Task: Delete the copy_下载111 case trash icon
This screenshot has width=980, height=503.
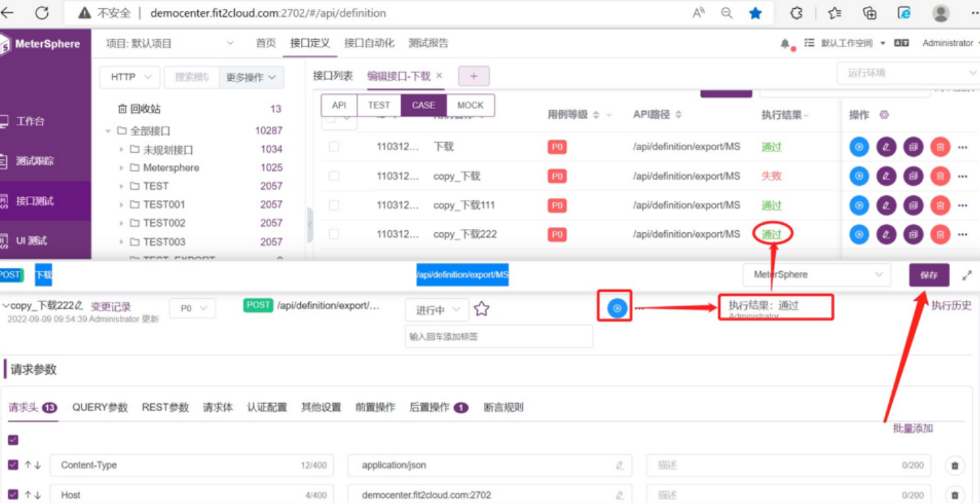Action: [x=940, y=206]
